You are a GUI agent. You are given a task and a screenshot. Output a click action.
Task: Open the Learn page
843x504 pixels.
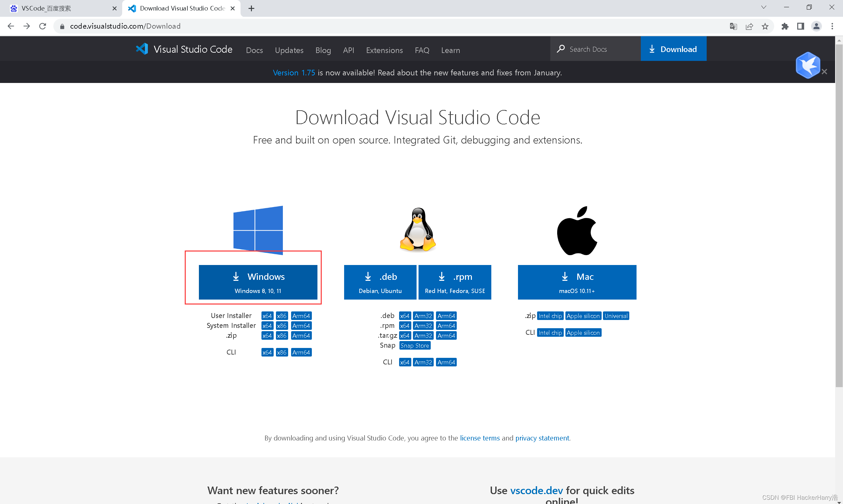coord(450,50)
